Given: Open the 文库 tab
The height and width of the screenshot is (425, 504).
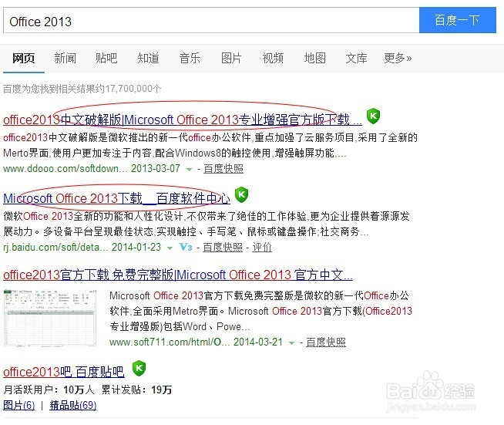Looking at the screenshot, I should click(x=356, y=58).
